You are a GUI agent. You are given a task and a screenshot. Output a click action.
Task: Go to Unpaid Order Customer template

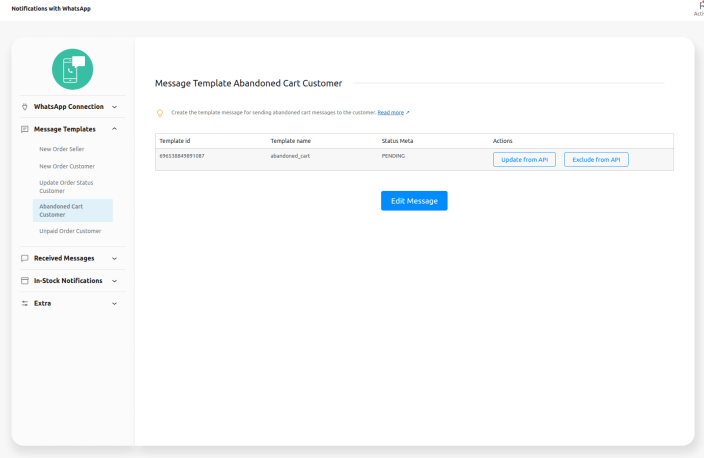[x=70, y=231]
